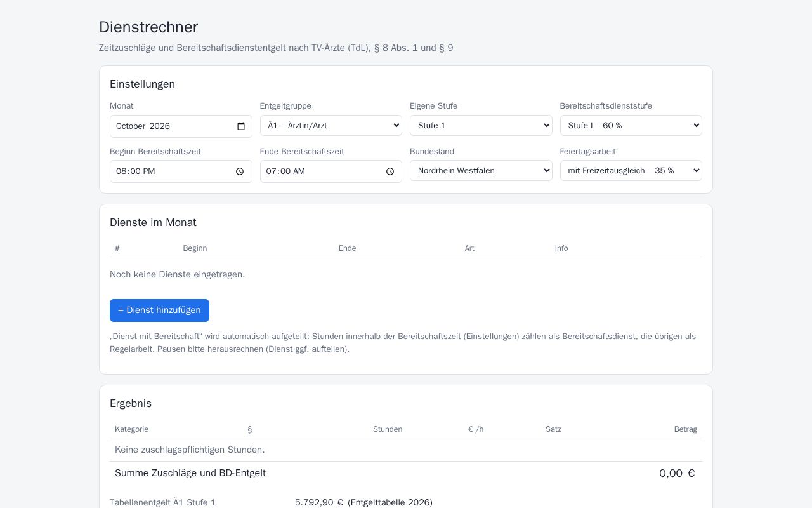Click 'Tabellenentgelt Ä1 Stufe 1' label

163,503
